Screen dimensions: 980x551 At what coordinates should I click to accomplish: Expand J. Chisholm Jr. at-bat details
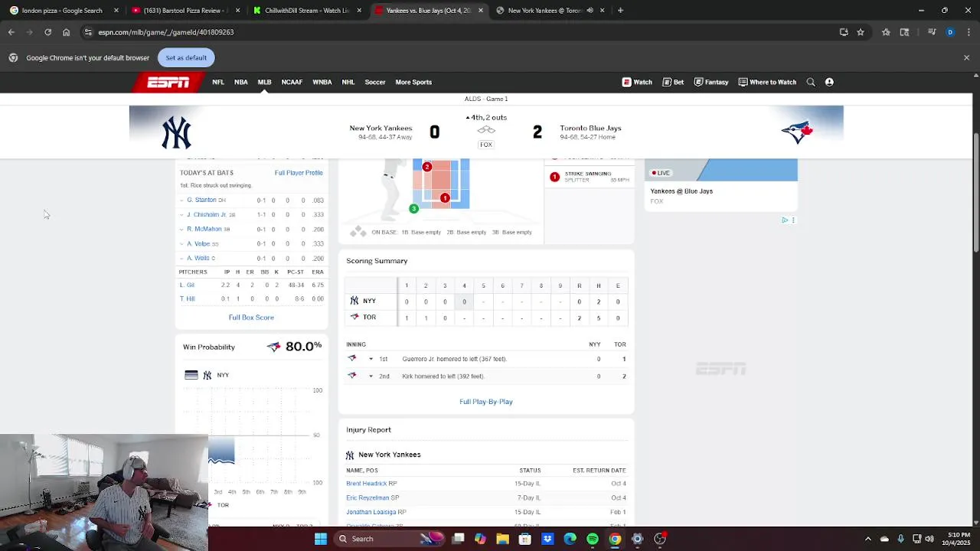182,214
